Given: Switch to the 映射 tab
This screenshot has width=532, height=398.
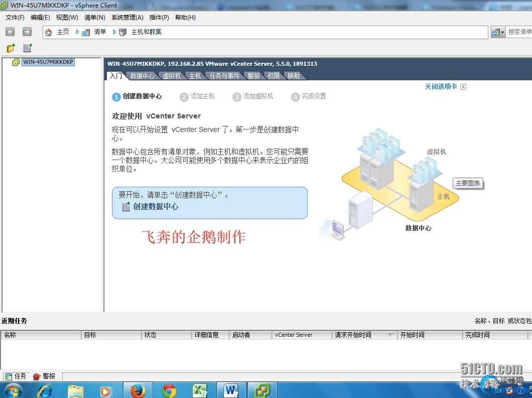Looking at the screenshot, I should coord(294,76).
